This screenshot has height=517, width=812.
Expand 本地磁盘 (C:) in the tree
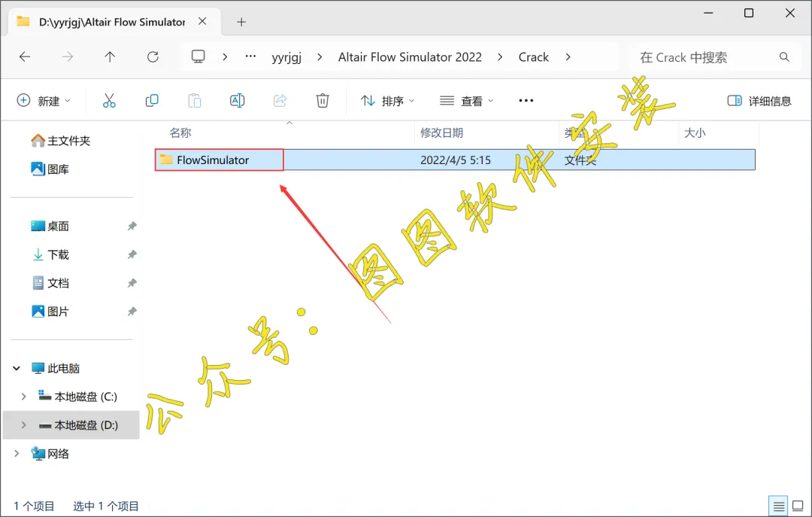point(23,397)
